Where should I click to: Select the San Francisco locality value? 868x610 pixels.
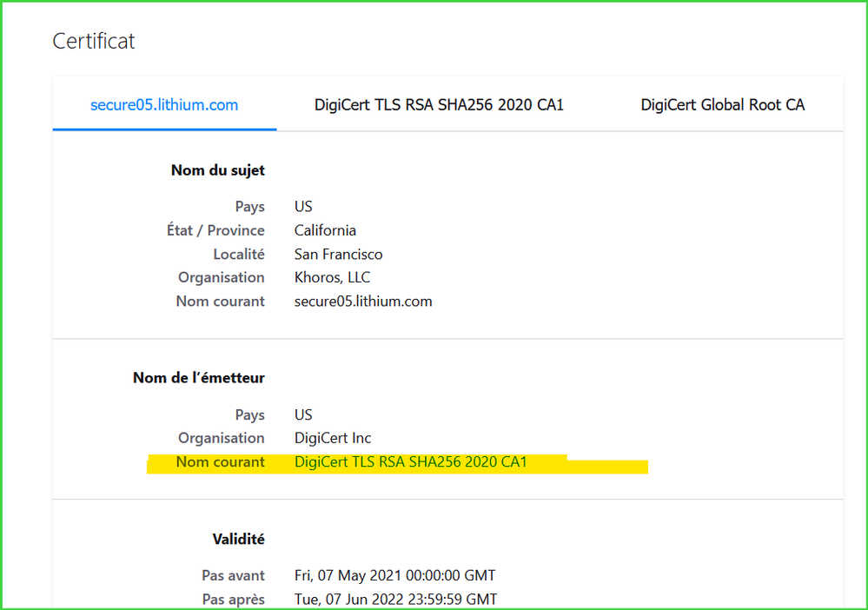pos(338,254)
